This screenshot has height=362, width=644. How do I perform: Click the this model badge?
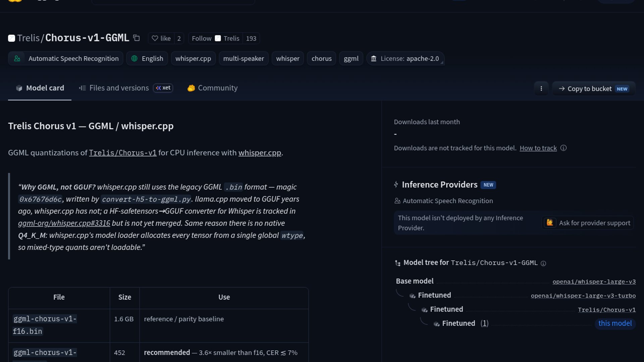pyautogui.click(x=615, y=323)
